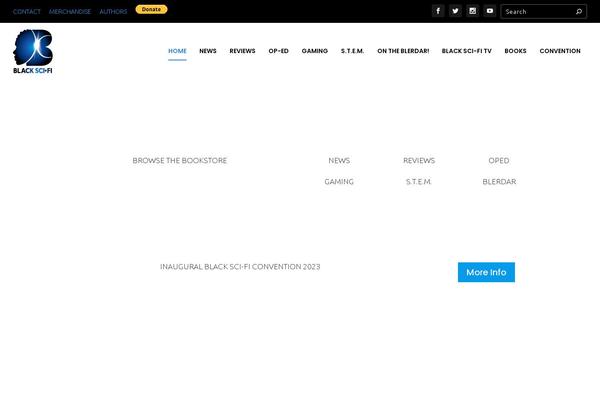The width and height of the screenshot is (600, 400).
Task: Click the GAMING tile in page body
Action: pyautogui.click(x=339, y=181)
